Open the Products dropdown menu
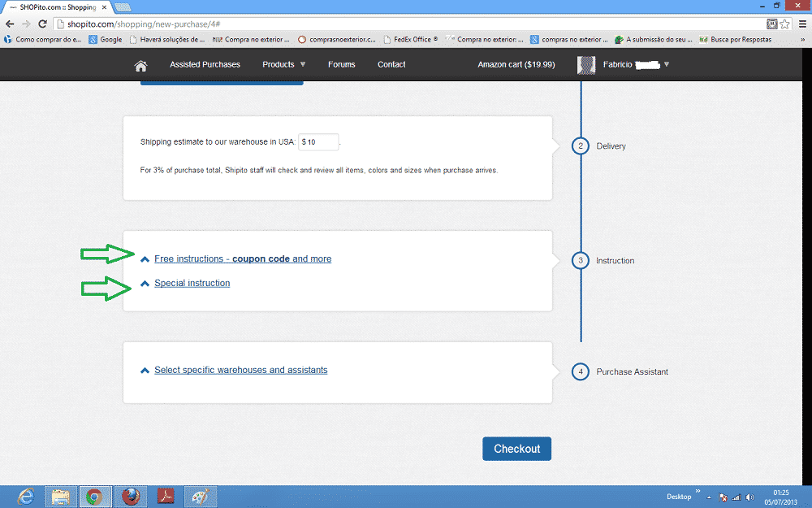812x508 pixels. point(283,65)
